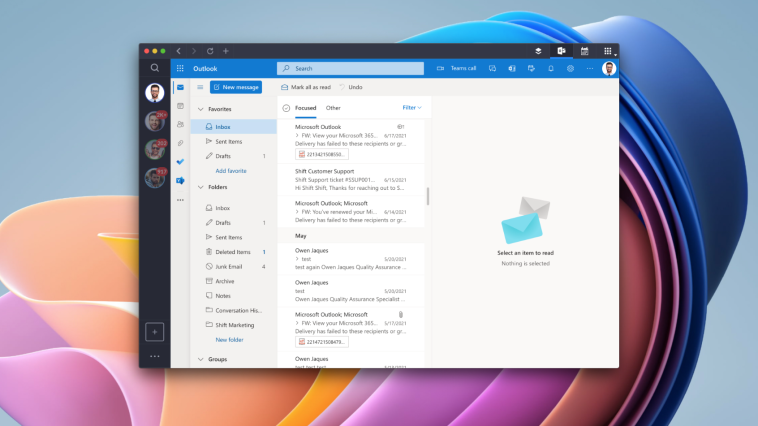Viewport: 758px width, 426px height.
Task: Select Inbox under Favorites
Action: pos(233,127)
